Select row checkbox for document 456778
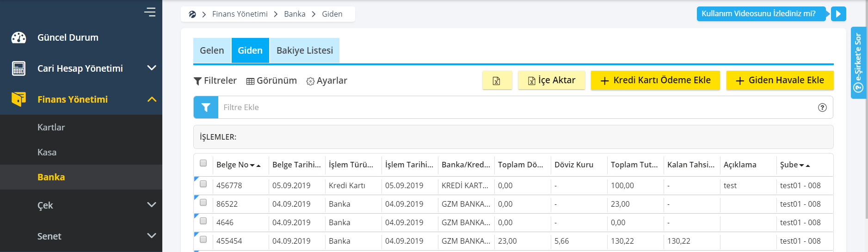This screenshot has height=252, width=868. tap(203, 184)
